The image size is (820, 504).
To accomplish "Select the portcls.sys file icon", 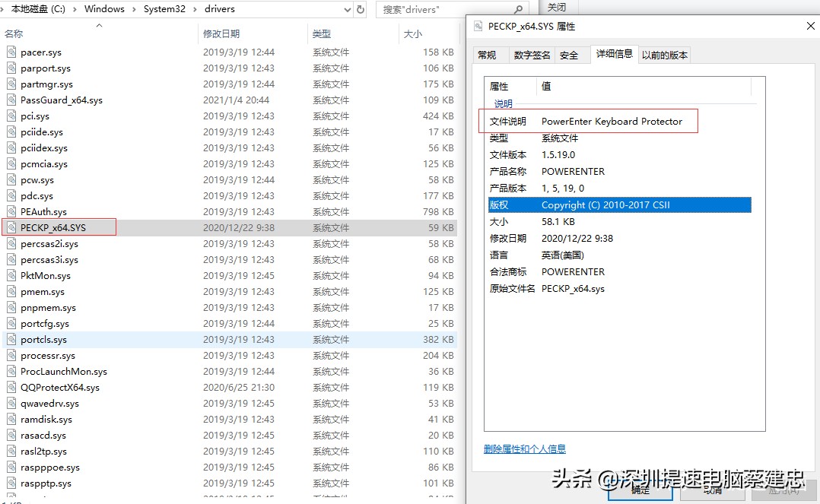I will pyautogui.click(x=10, y=339).
